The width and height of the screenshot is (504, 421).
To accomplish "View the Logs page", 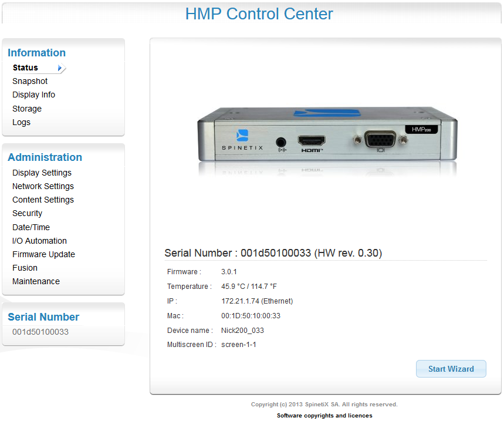I will coord(22,122).
